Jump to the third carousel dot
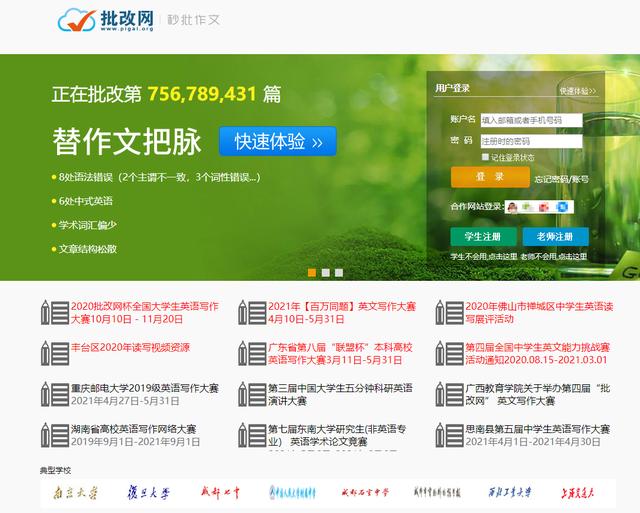 click(x=339, y=272)
